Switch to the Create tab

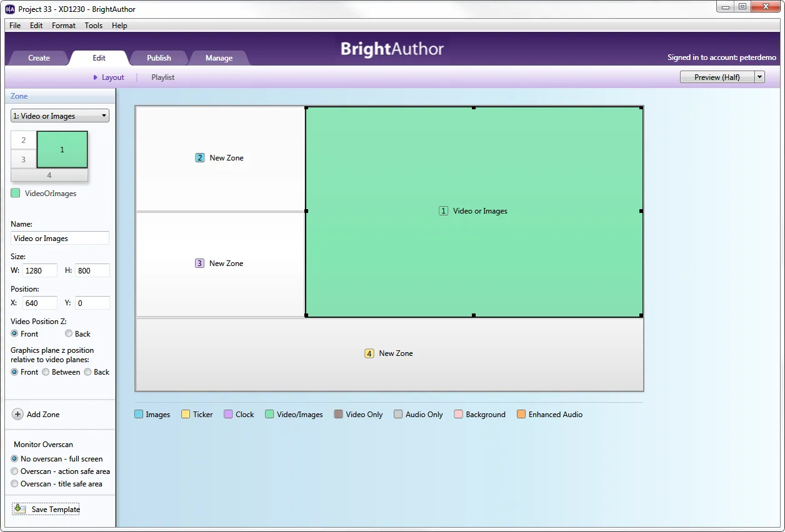(39, 58)
